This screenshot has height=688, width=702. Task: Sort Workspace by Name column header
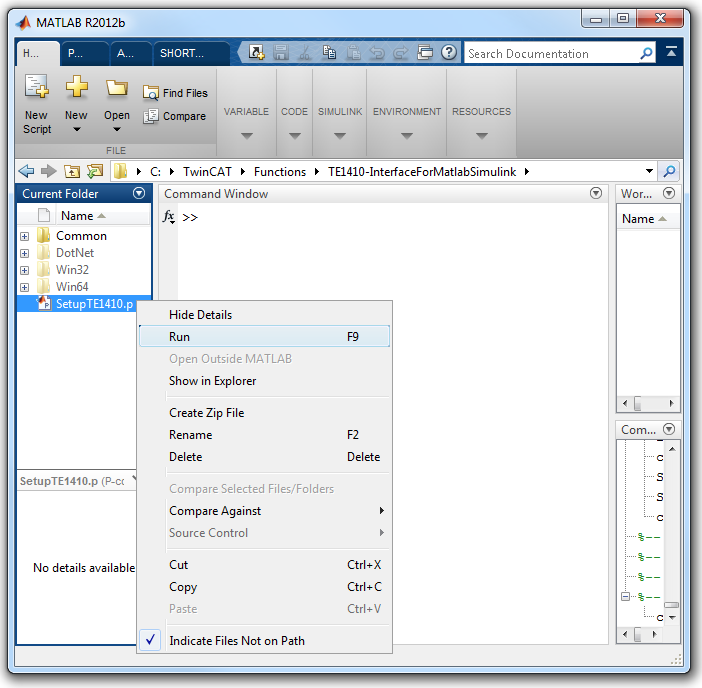point(648,219)
